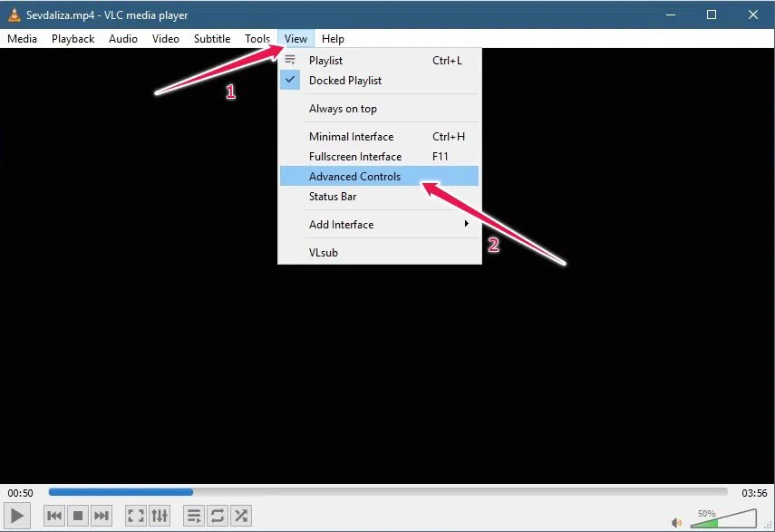The image size is (775, 532).
Task: Click the Play button
Action: point(16,515)
